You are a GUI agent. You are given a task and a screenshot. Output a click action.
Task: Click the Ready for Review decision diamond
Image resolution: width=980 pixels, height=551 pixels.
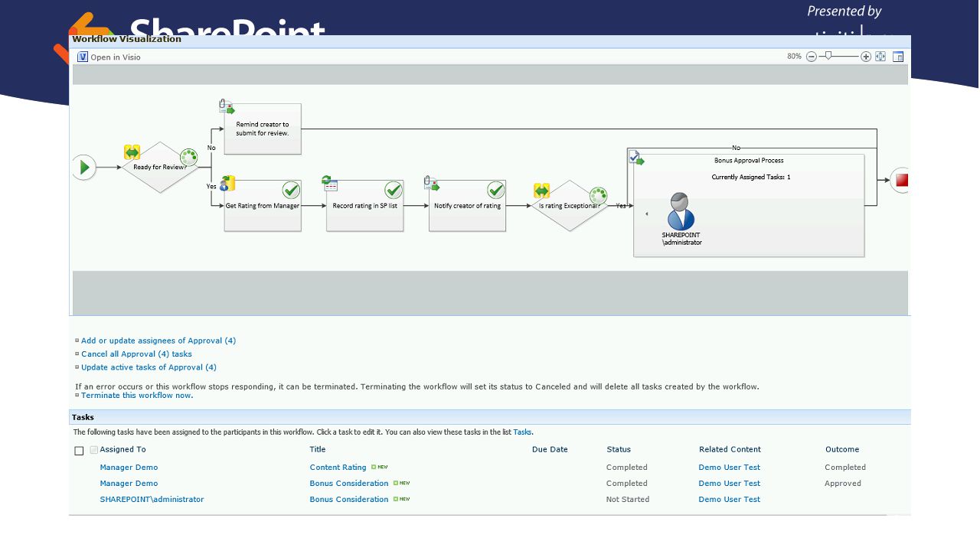tap(160, 167)
